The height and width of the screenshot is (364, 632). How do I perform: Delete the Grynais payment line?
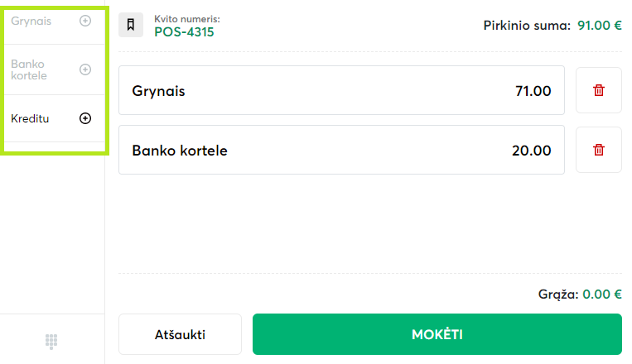point(599,90)
